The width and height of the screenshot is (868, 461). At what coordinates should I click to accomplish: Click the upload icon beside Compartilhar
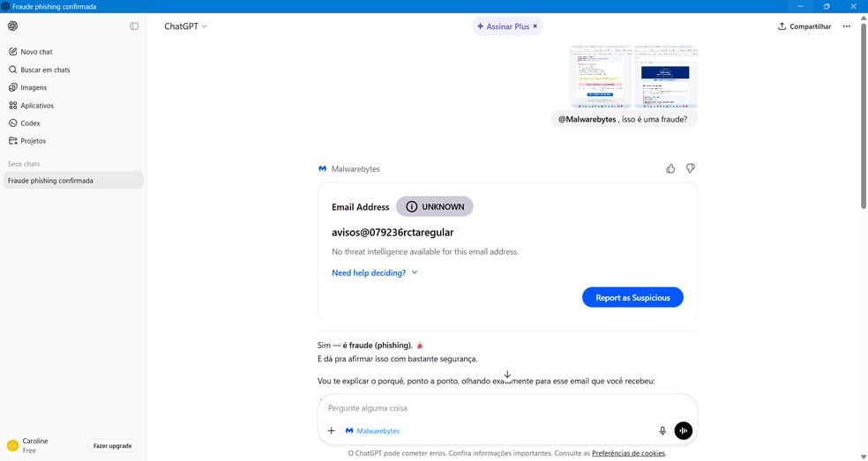point(782,26)
